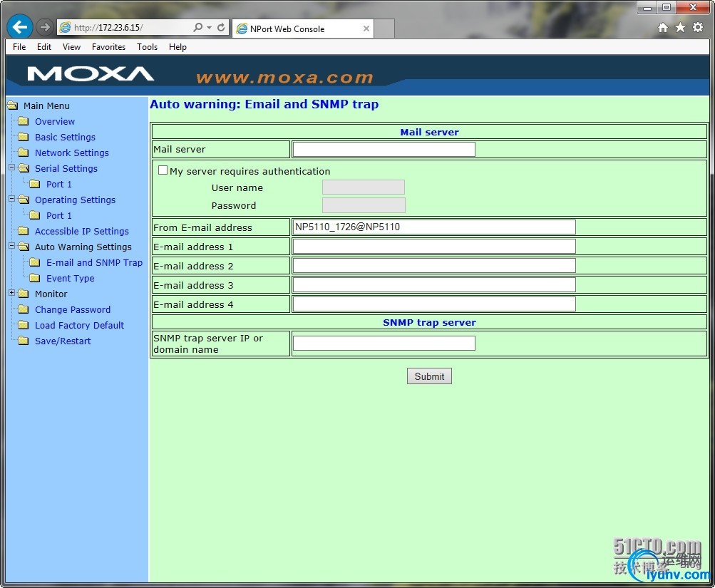Click the Change Password folder icon
The image size is (715, 588).
tap(24, 309)
